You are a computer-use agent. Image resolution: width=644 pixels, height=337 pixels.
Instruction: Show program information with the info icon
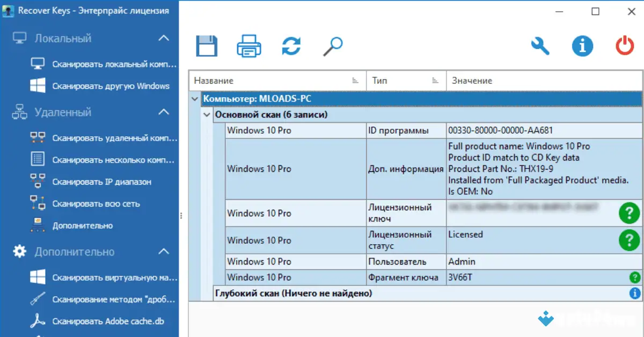click(582, 46)
